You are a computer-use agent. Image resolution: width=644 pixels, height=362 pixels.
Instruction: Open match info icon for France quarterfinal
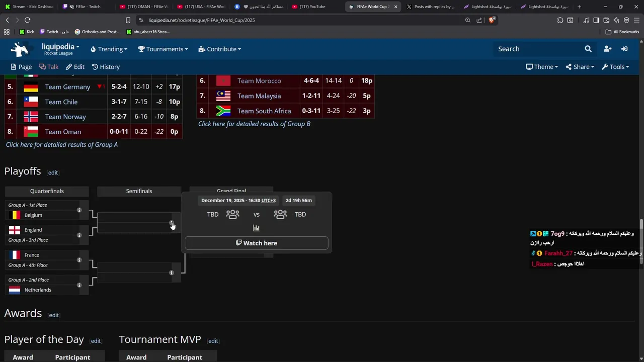pos(79,260)
